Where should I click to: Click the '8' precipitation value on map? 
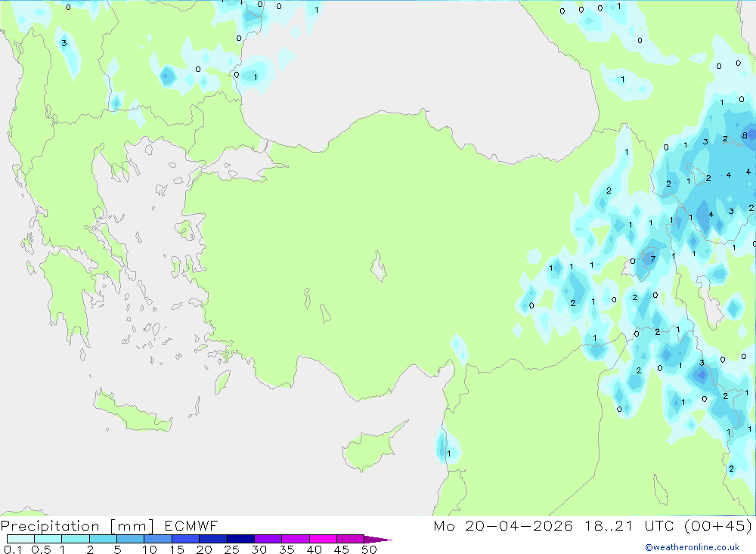pyautogui.click(x=745, y=135)
